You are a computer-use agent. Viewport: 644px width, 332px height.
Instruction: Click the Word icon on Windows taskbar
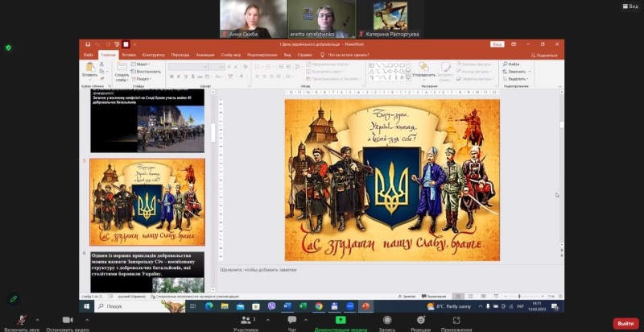coord(287,306)
